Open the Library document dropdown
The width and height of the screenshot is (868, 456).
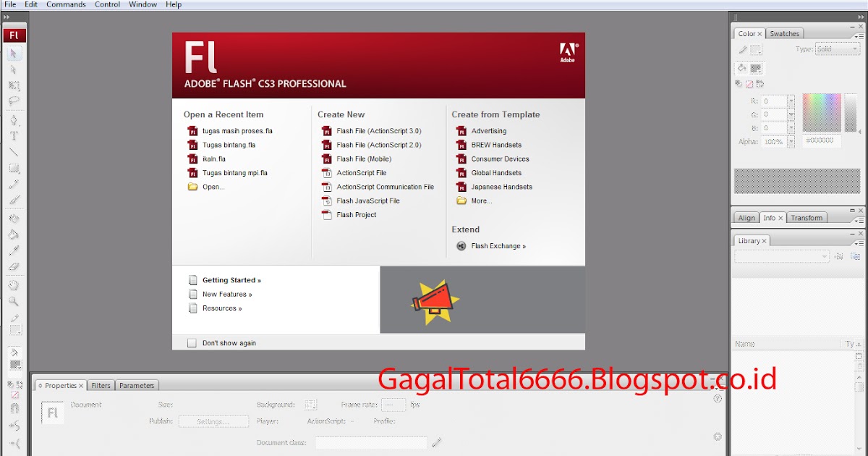pyautogui.click(x=782, y=256)
